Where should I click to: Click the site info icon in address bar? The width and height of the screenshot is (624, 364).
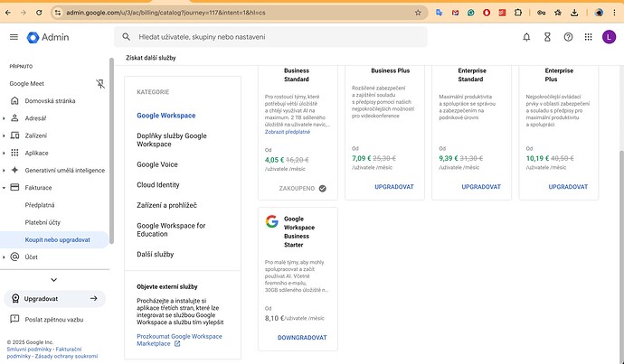[58, 13]
